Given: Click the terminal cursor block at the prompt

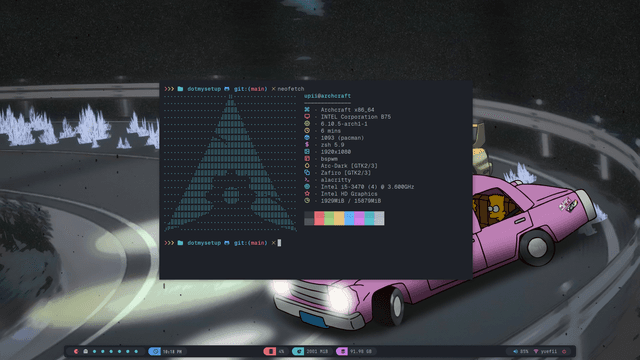Looking at the screenshot, I should 279,243.
